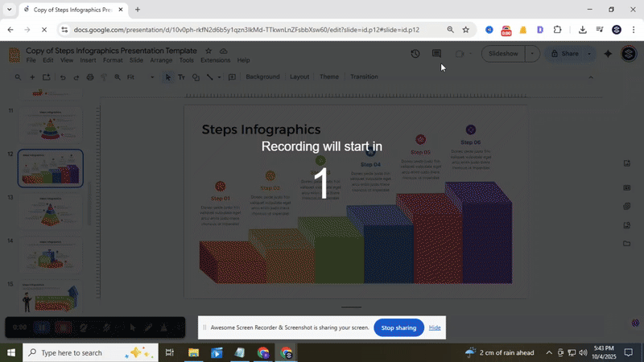Bookmark page with the star icon
The width and height of the screenshot is (644, 362).
pyautogui.click(x=465, y=30)
